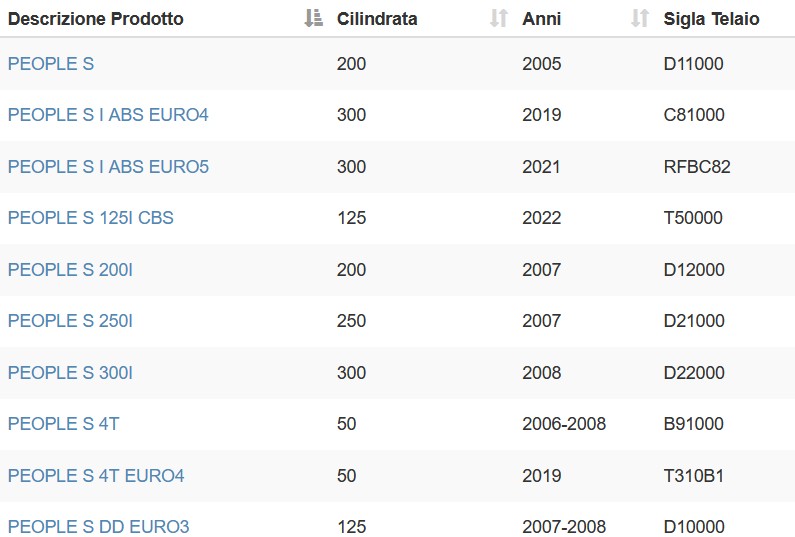Open the PEOPLE S 200I entry
Screen dimensions: 795x537
(x=70, y=270)
